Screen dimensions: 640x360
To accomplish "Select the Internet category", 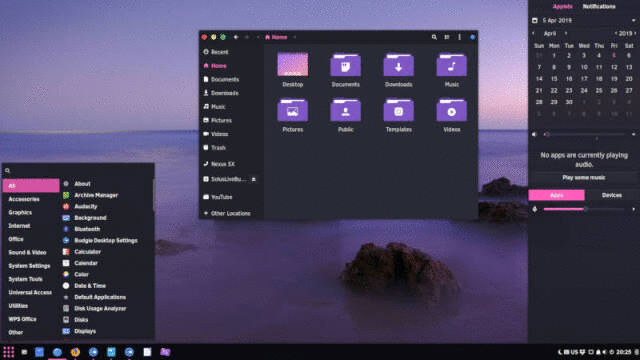I will point(31,226).
